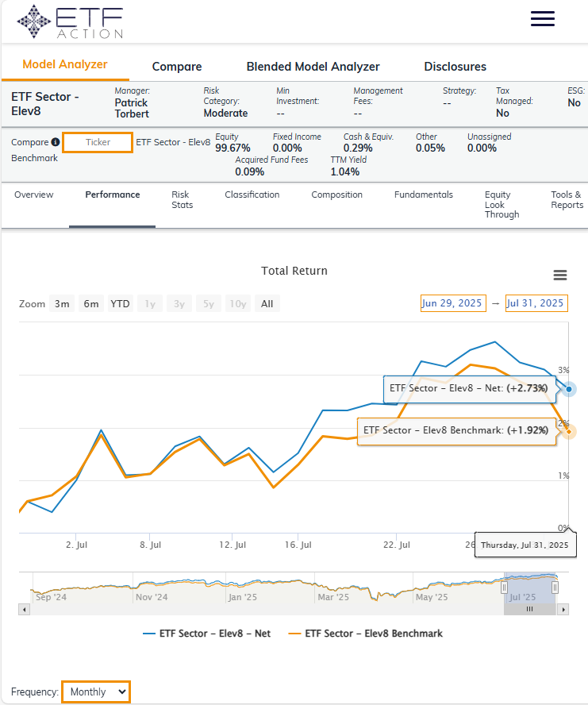This screenshot has width=588, height=705.
Task: Open the chart context menu icon
Action: click(559, 275)
